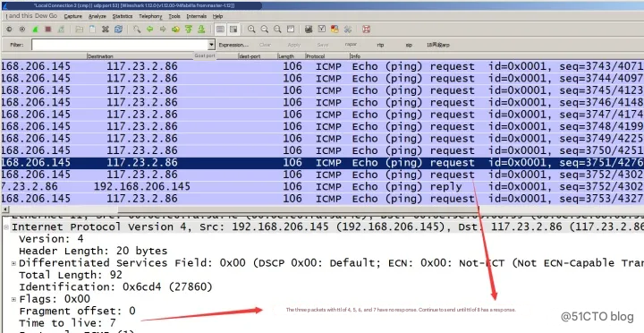Image resolution: width=644 pixels, height=333 pixels.
Task: Focus the display Filter input field
Action: [x=120, y=45]
